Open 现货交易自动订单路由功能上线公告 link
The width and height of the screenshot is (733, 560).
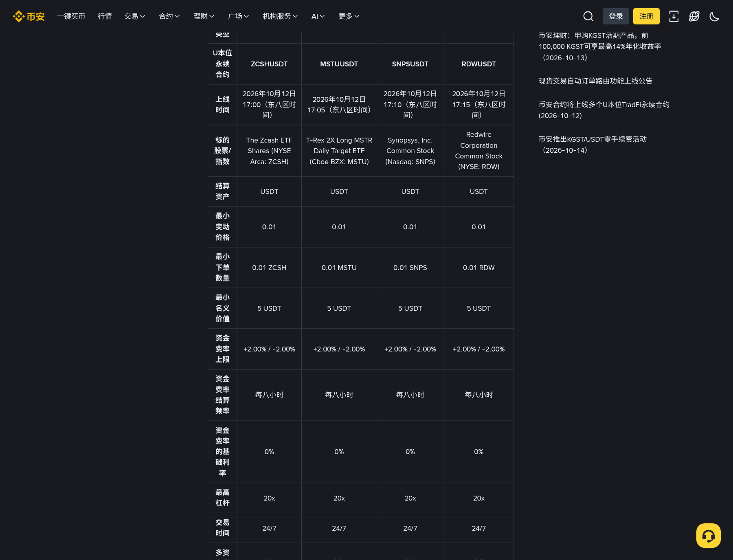(595, 81)
